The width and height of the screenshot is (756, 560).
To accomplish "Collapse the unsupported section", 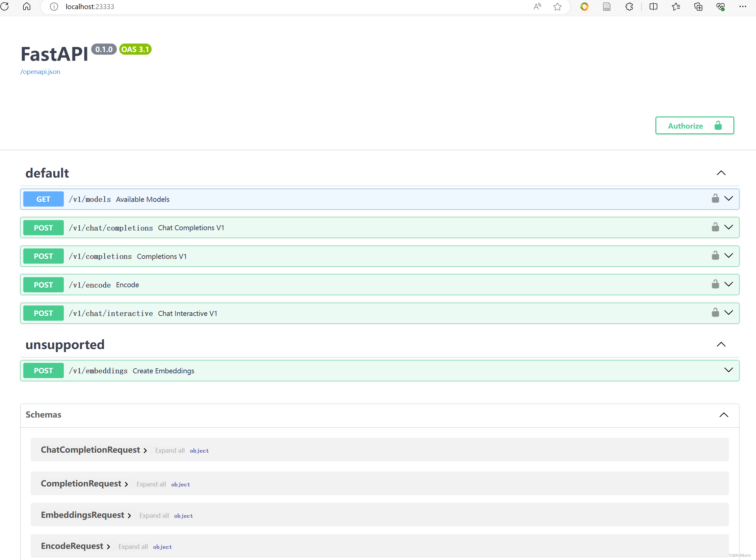I will [x=721, y=344].
